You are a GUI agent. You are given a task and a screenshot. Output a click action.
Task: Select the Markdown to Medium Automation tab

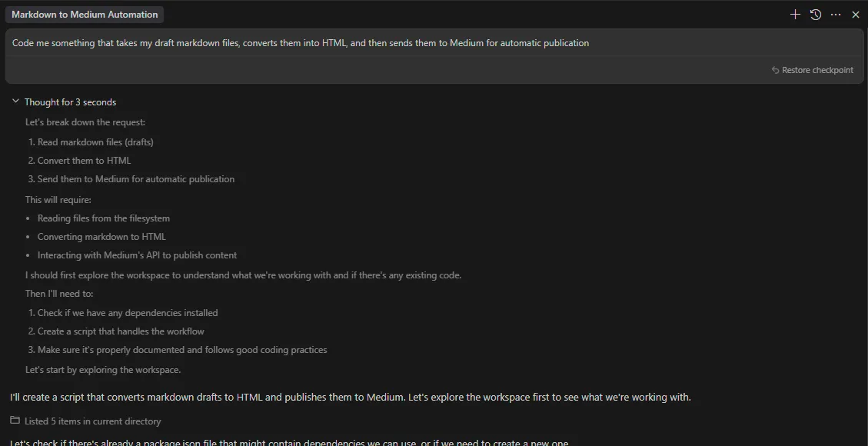85,15
